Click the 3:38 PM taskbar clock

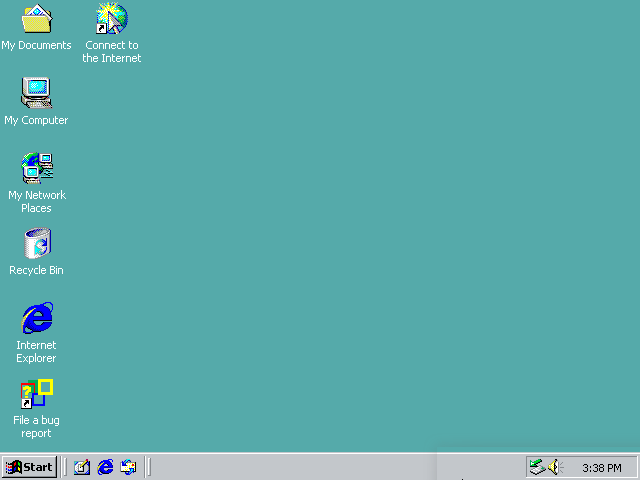[602, 468]
